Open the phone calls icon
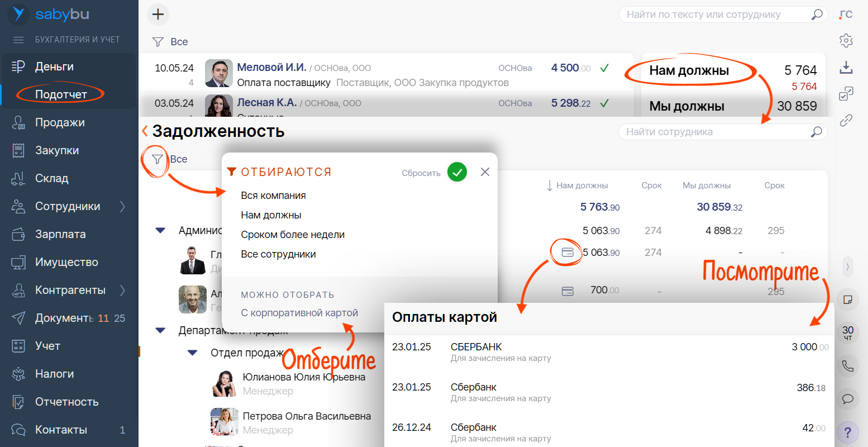The width and height of the screenshot is (868, 447). coord(847,366)
